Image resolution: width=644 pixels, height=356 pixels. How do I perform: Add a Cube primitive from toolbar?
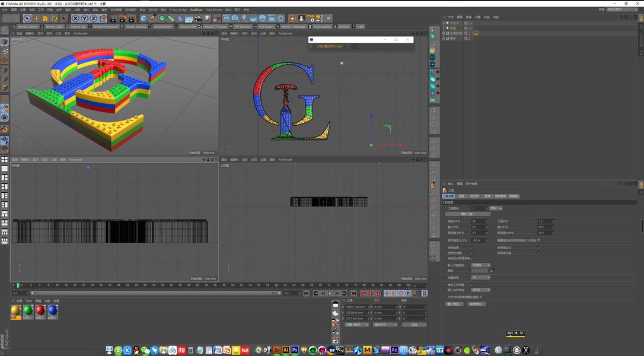pos(144,18)
